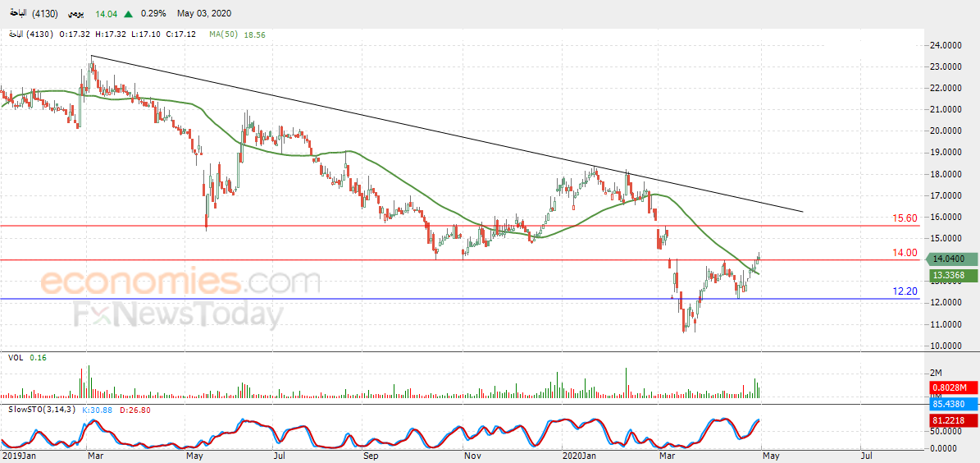The image size is (980, 463).
Task: Select the O:17.32 open value
Action: point(73,34)
